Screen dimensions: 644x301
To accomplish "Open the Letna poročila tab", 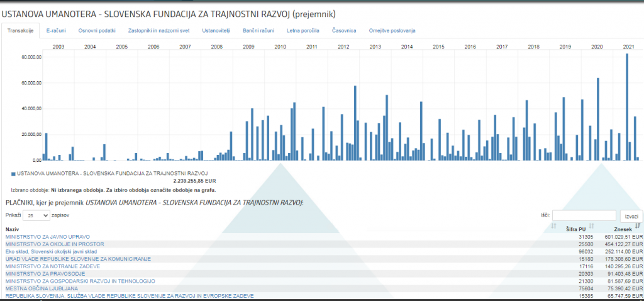I will [304, 30].
